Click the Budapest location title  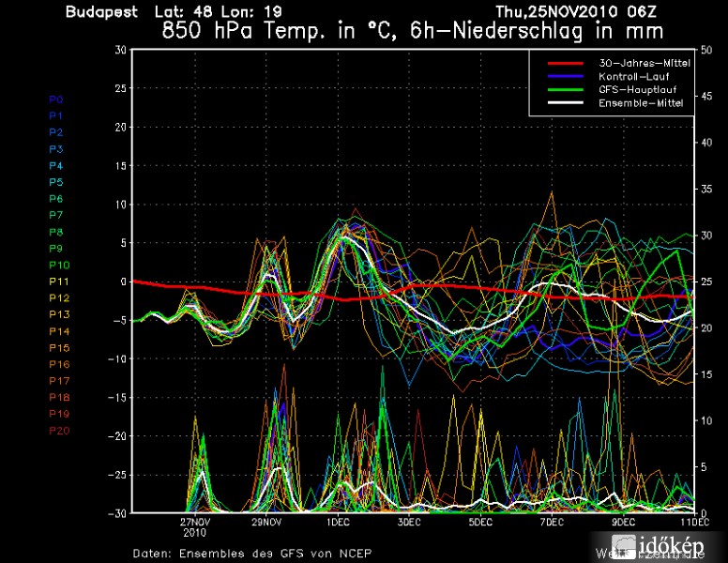point(101,11)
